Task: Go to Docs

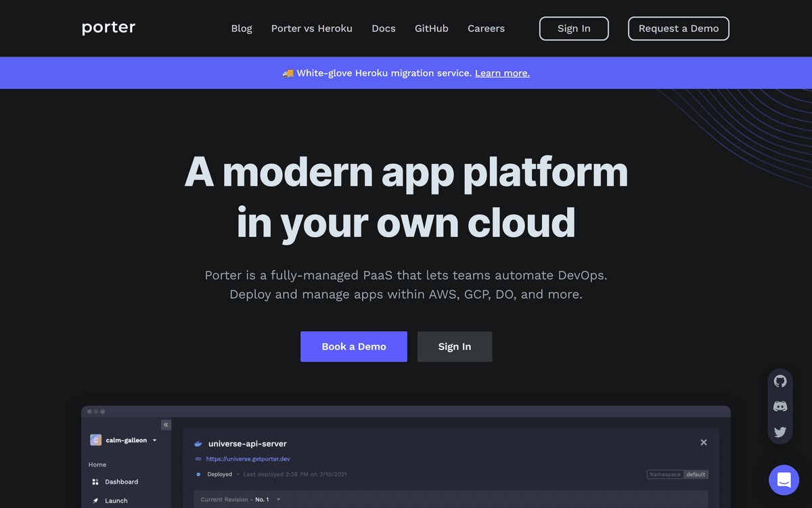Action: (384, 28)
